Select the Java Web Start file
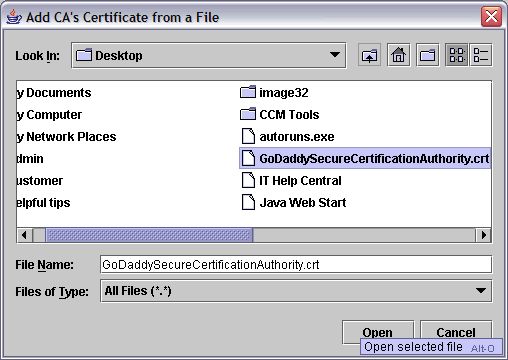 pyautogui.click(x=293, y=202)
